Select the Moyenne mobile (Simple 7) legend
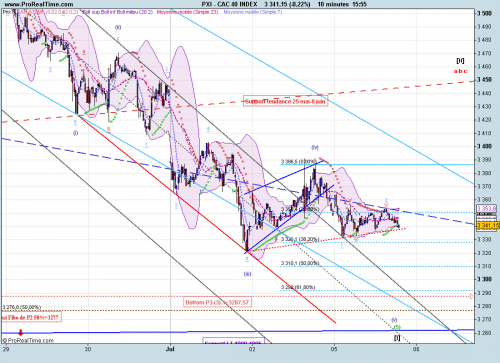The height and width of the screenshot is (363, 500). (x=253, y=12)
